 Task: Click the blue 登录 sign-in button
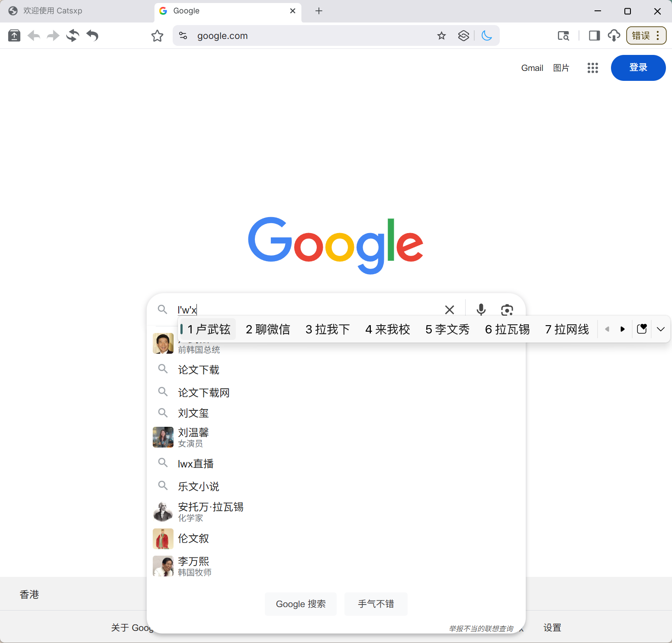point(638,68)
